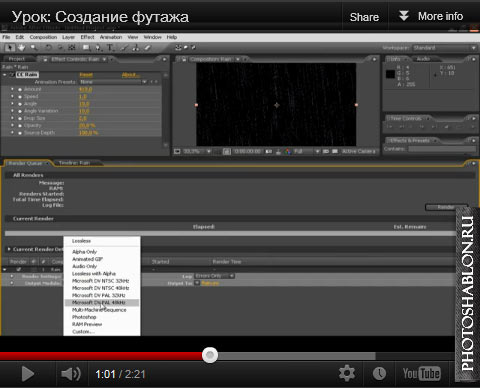
Task: Click the YouTube logo
Action: 422,373
